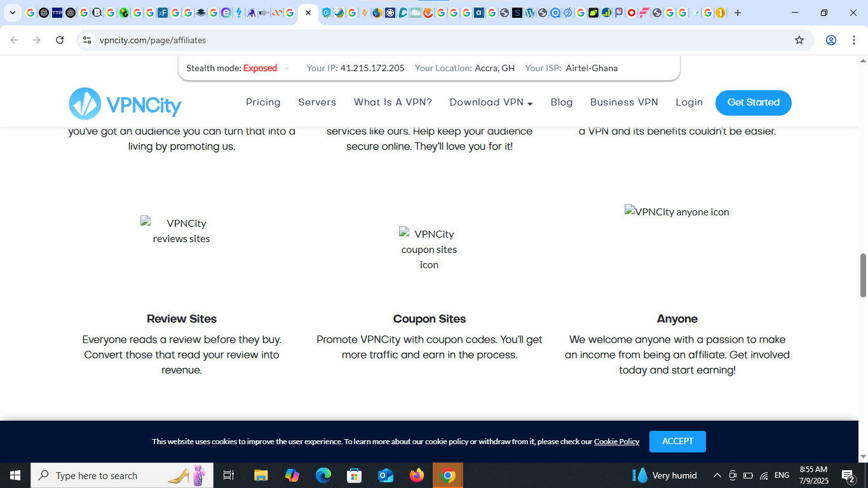Open the Pricing nav link
868x488 pixels.
263,102
